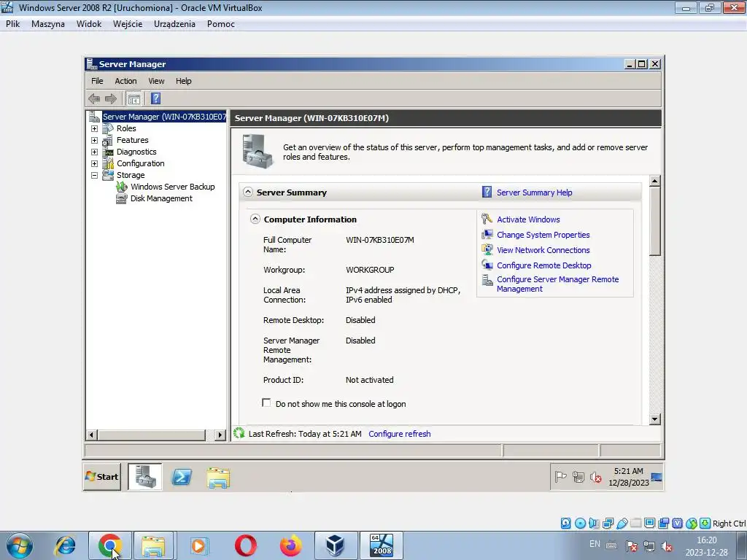Click the Activate Windows keys icon
This screenshot has width=747, height=560.
tap(487, 219)
